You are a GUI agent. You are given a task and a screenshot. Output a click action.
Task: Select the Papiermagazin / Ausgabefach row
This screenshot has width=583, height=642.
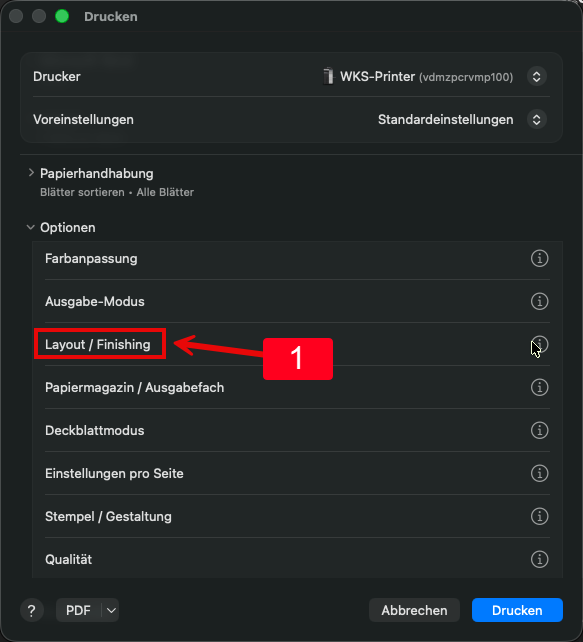297,387
